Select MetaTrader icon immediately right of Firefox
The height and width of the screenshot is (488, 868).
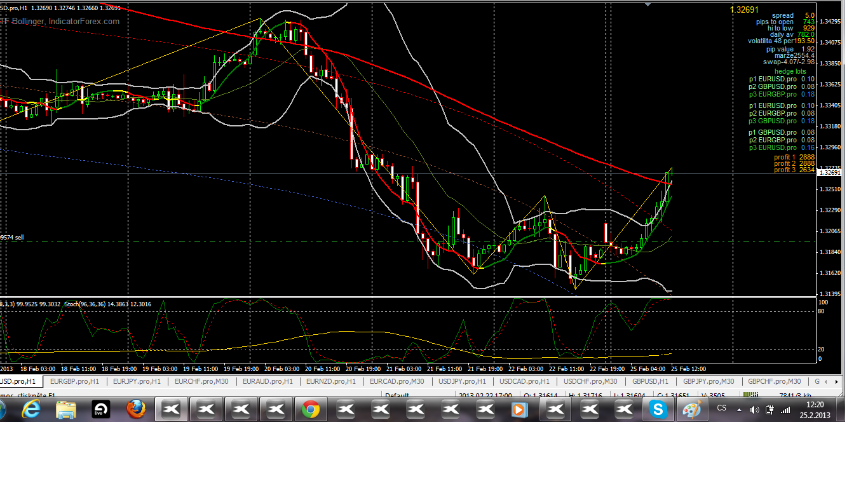tap(172, 410)
